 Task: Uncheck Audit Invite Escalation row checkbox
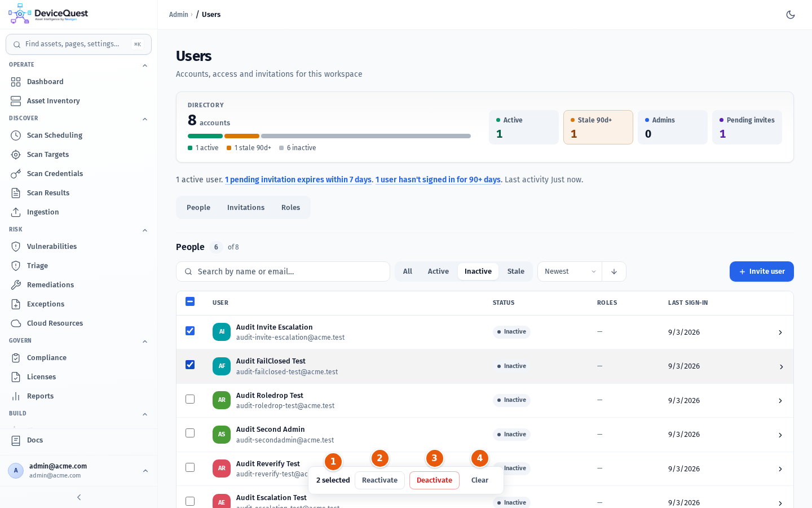[190, 331]
